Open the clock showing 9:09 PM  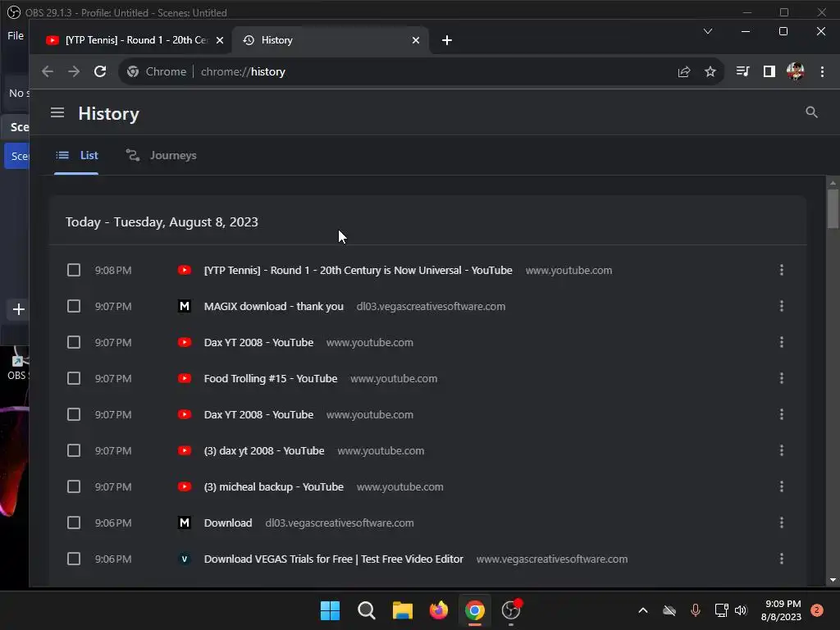[x=781, y=610]
